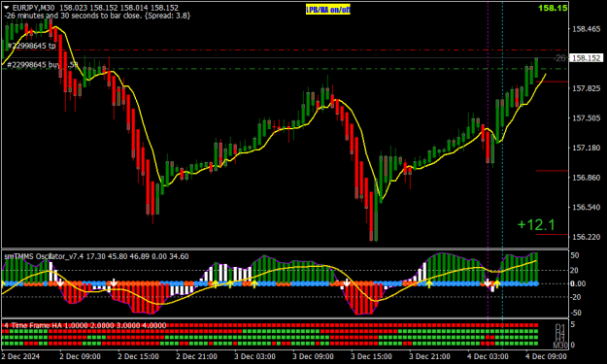
Task: Click the 3 Dec 15:00 time label
Action: (371, 356)
